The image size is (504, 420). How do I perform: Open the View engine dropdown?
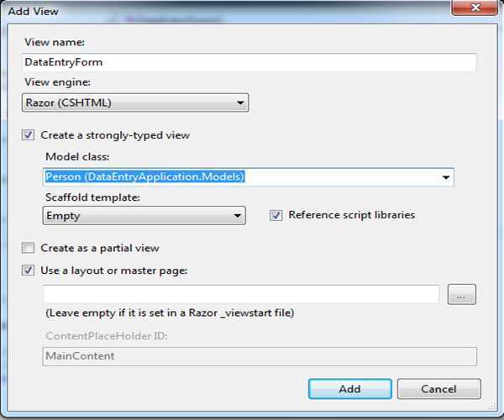point(136,103)
